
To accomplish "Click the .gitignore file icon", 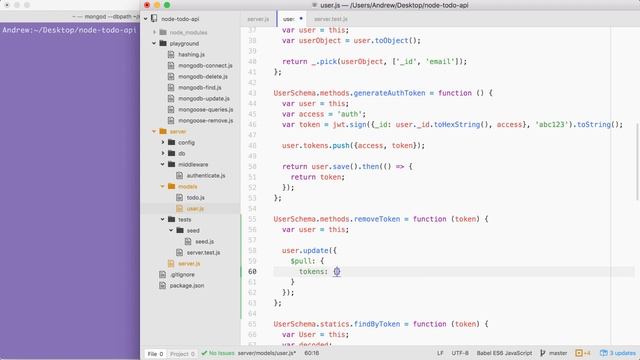I will coord(162,275).
